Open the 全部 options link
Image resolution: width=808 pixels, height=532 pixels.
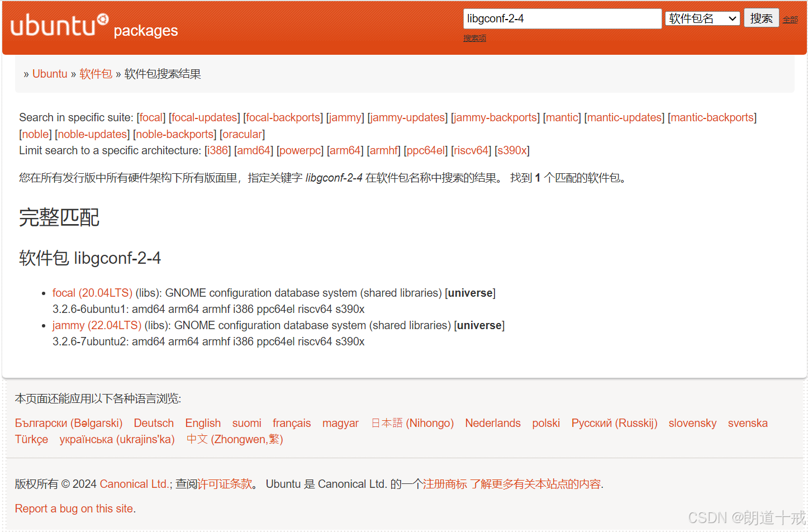click(x=790, y=20)
